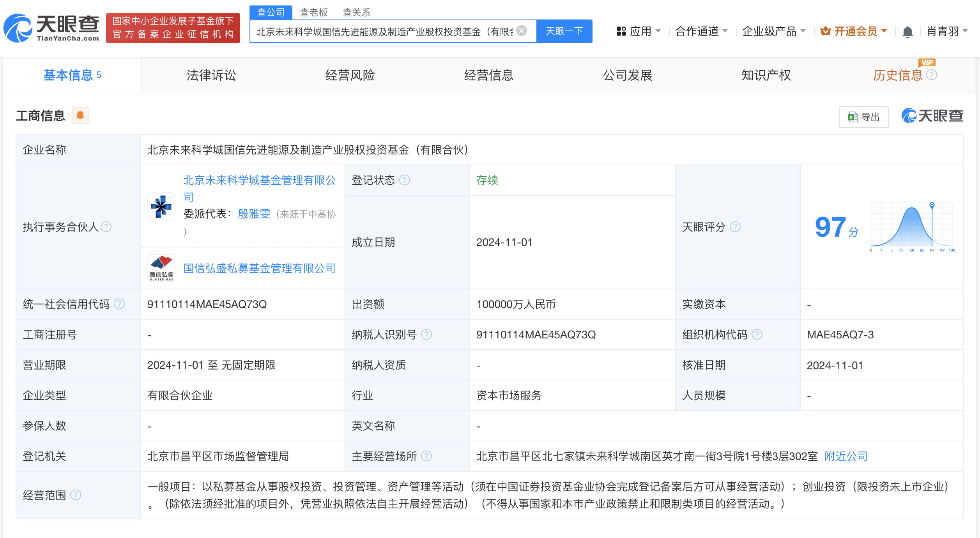The image size is (980, 538).
Task: Open help icon beside 统一社会信用代码
Action: point(119,304)
